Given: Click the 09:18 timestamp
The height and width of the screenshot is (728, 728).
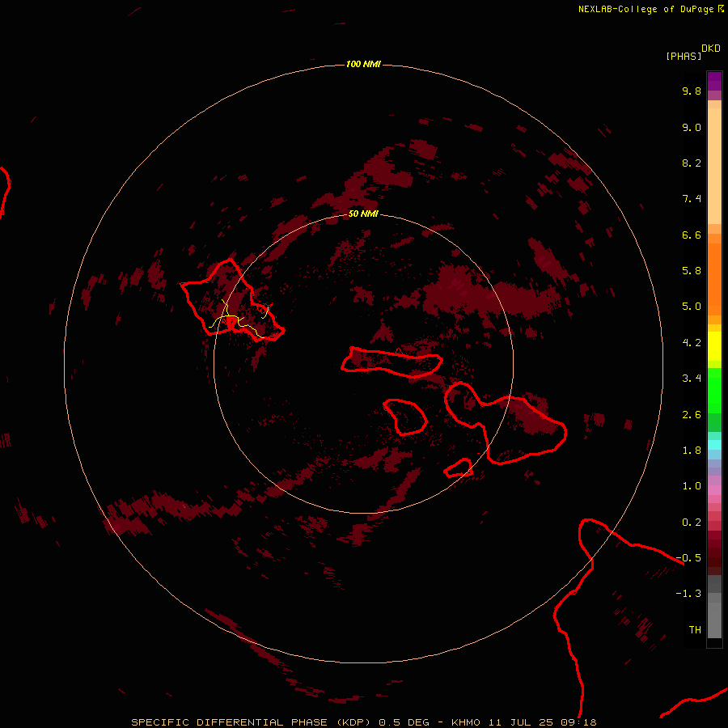Looking at the screenshot, I should pyautogui.click(x=579, y=722).
